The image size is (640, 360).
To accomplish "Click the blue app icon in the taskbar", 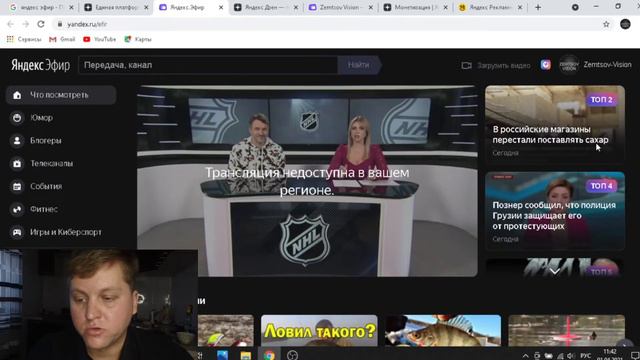I will click(222, 355).
